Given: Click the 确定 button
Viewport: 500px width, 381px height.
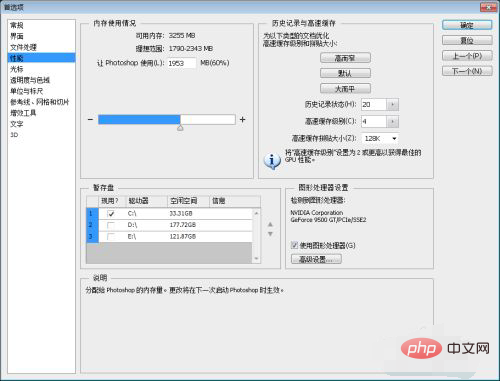Looking at the screenshot, I should (467, 25).
